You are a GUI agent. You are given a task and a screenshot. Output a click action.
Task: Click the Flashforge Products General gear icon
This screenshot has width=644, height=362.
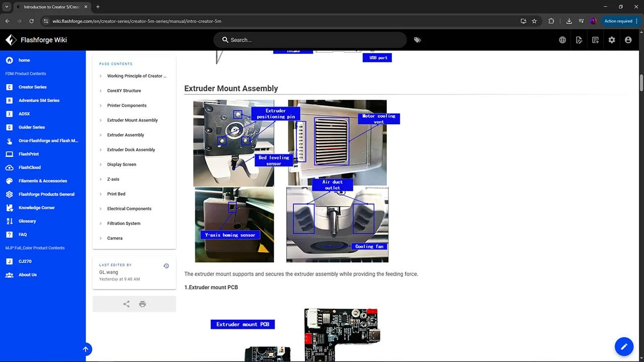[9, 194]
